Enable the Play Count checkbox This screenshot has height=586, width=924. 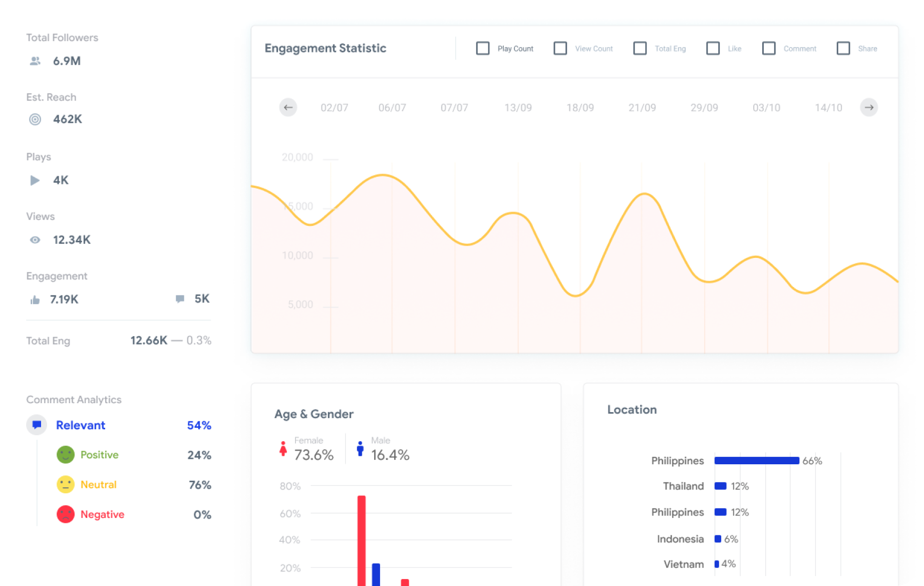click(x=483, y=49)
